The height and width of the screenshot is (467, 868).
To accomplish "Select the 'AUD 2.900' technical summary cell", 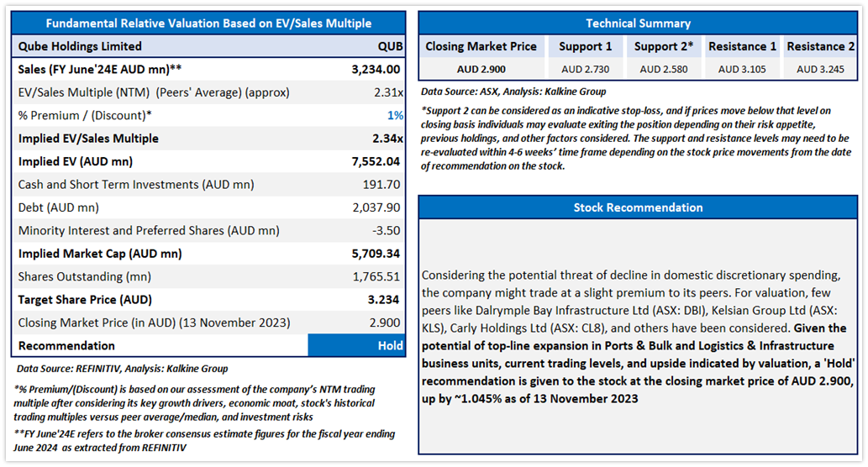I will coord(481,70).
